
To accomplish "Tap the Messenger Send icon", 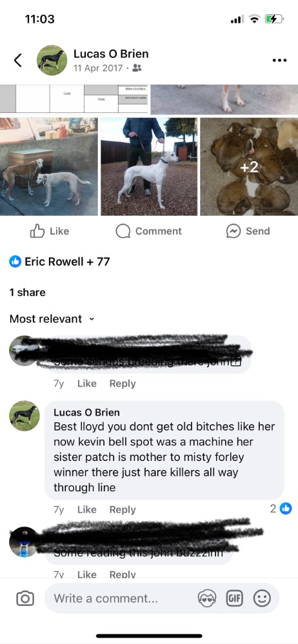I will (x=233, y=231).
